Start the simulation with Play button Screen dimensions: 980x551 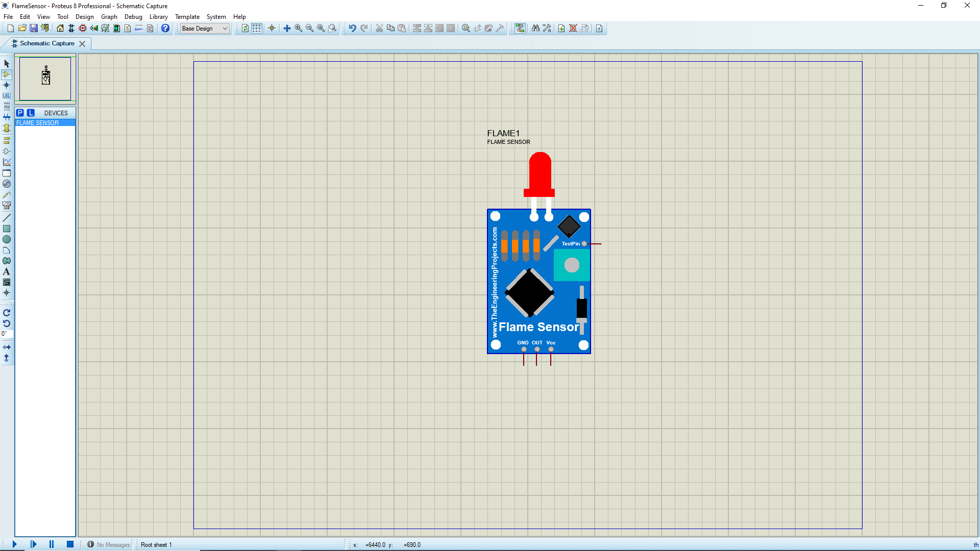coord(14,544)
